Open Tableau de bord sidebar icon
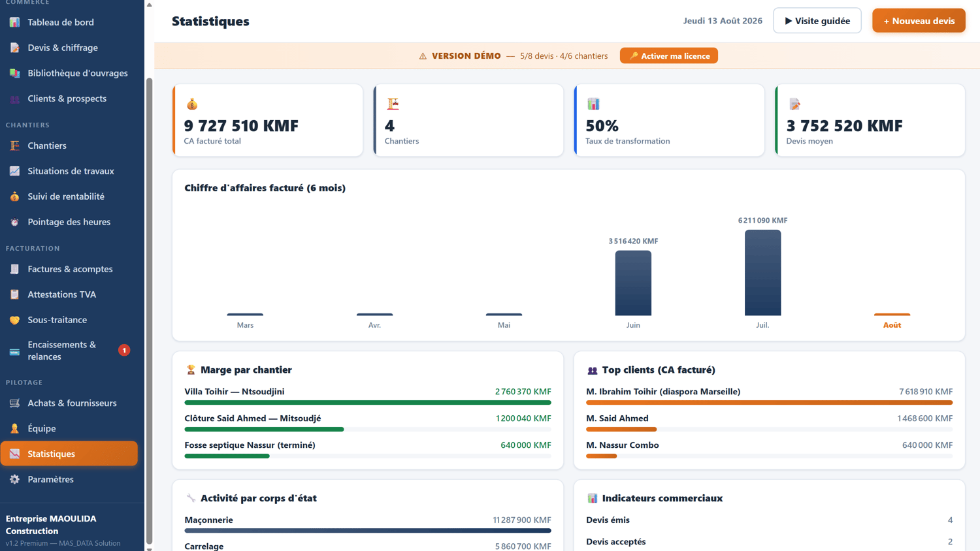 point(14,22)
